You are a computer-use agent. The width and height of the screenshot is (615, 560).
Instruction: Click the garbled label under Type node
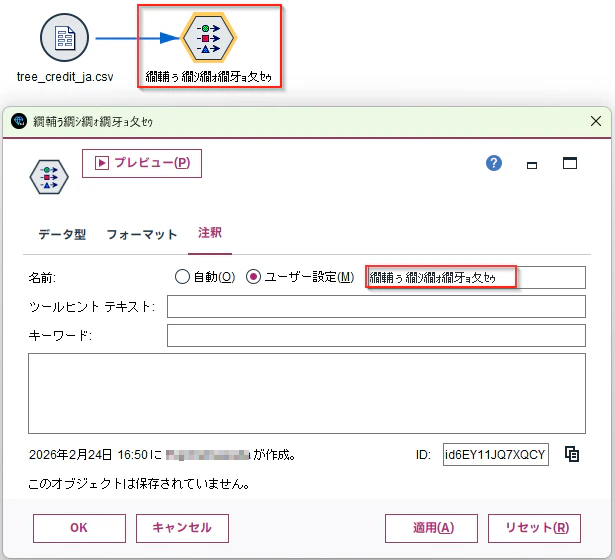tap(209, 76)
